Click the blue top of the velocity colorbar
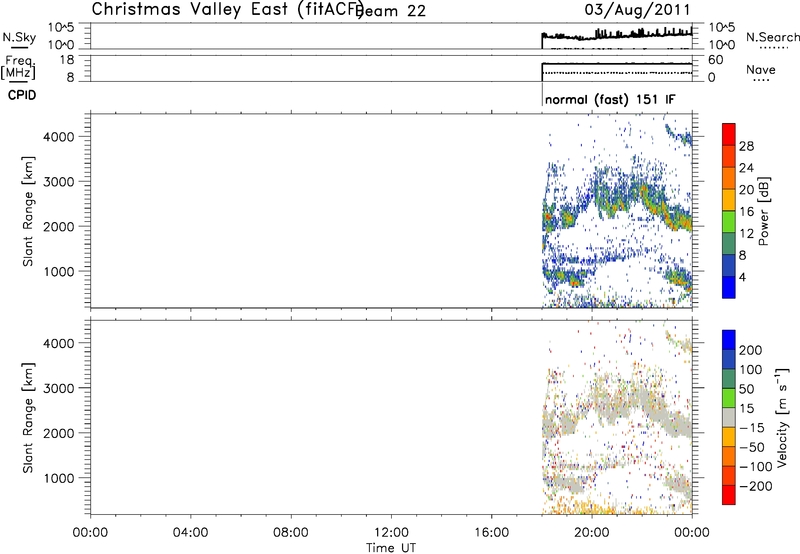Image resolution: width=800 pixels, height=554 pixels. point(729,340)
